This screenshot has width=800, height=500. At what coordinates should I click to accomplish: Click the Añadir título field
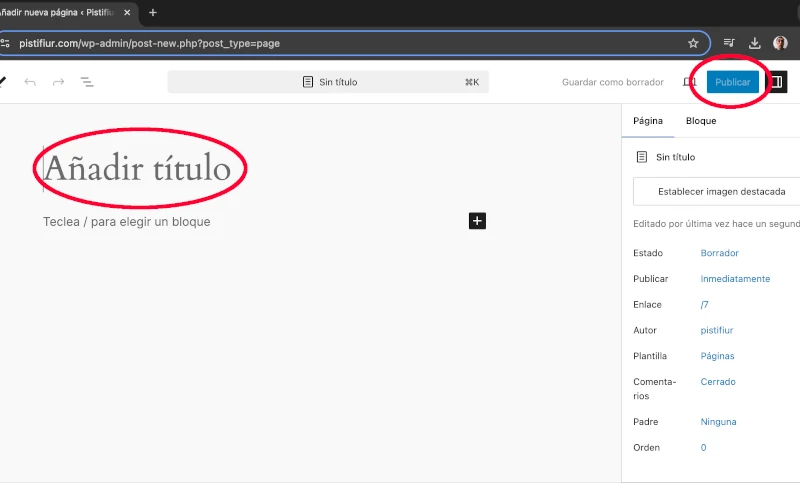pyautogui.click(x=137, y=168)
